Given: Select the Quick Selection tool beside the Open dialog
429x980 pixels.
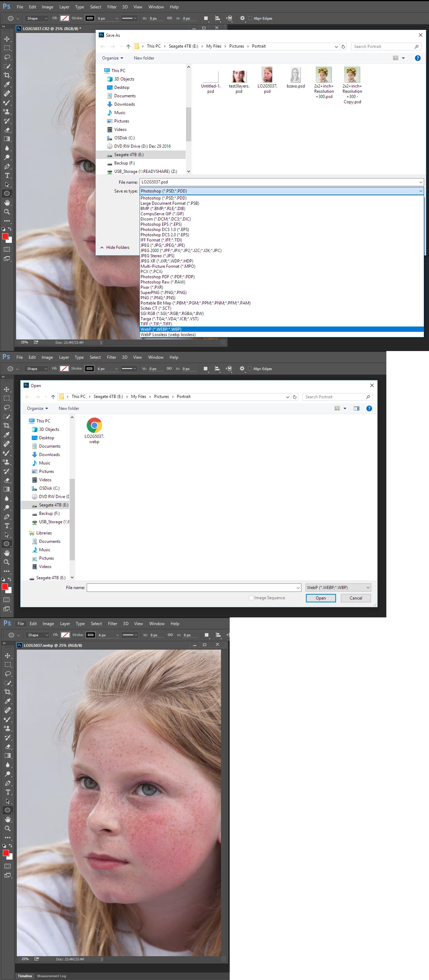Looking at the screenshot, I should tap(7, 416).
